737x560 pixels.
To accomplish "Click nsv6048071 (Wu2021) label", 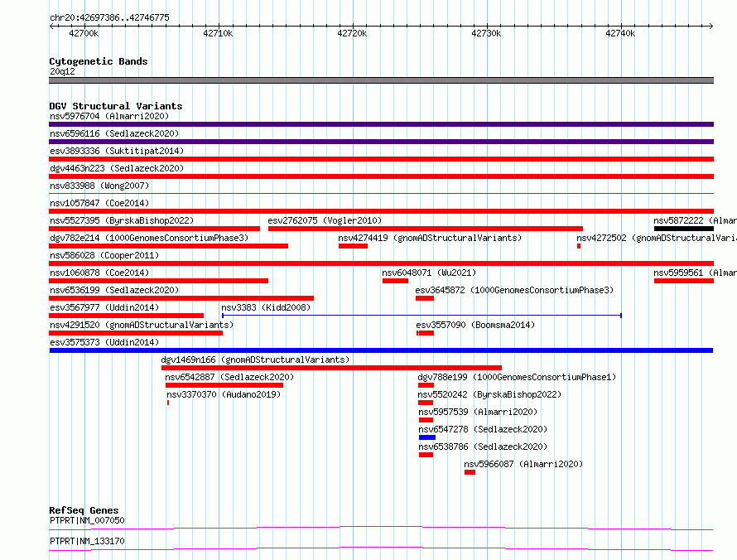I will (429, 273).
